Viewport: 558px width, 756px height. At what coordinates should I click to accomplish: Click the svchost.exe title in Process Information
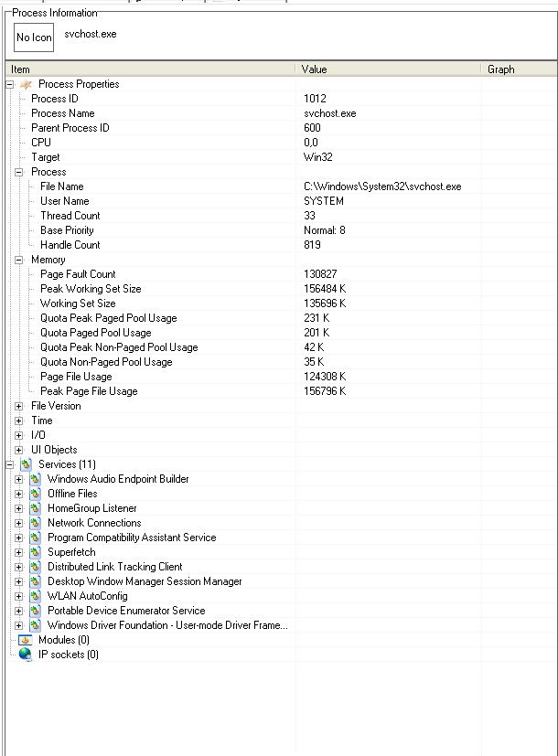tap(91, 34)
